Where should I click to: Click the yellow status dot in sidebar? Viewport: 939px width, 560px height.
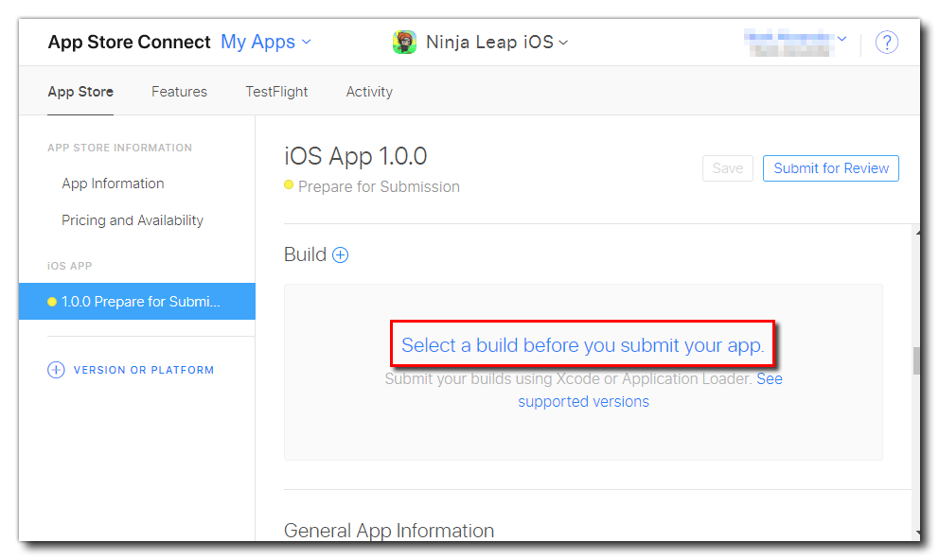(x=52, y=302)
